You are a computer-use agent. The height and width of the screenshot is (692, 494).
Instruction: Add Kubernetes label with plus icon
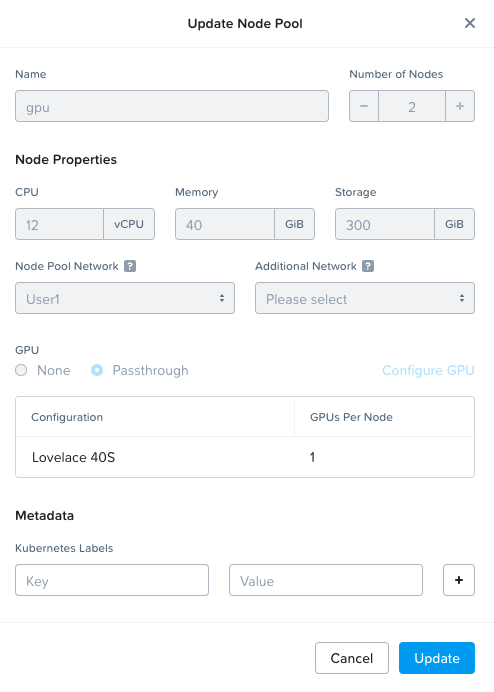(459, 580)
